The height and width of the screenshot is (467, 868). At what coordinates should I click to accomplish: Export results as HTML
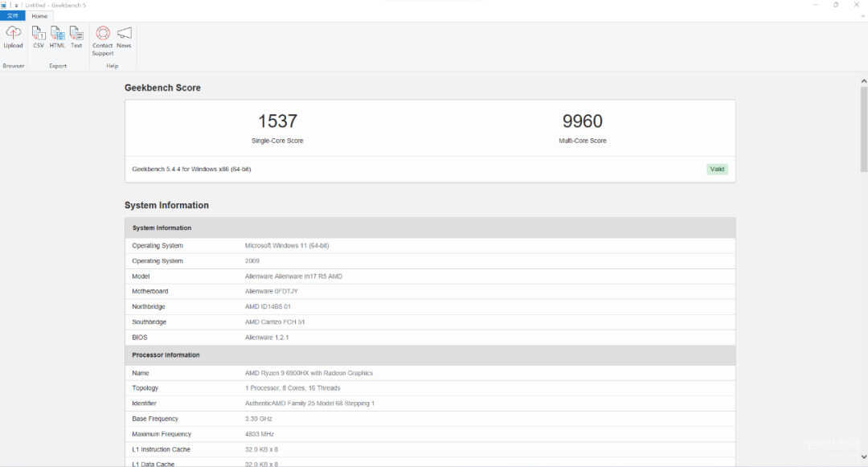point(57,37)
